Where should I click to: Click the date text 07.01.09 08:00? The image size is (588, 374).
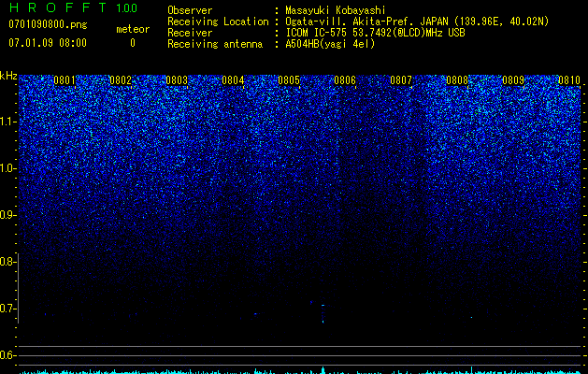coord(48,43)
